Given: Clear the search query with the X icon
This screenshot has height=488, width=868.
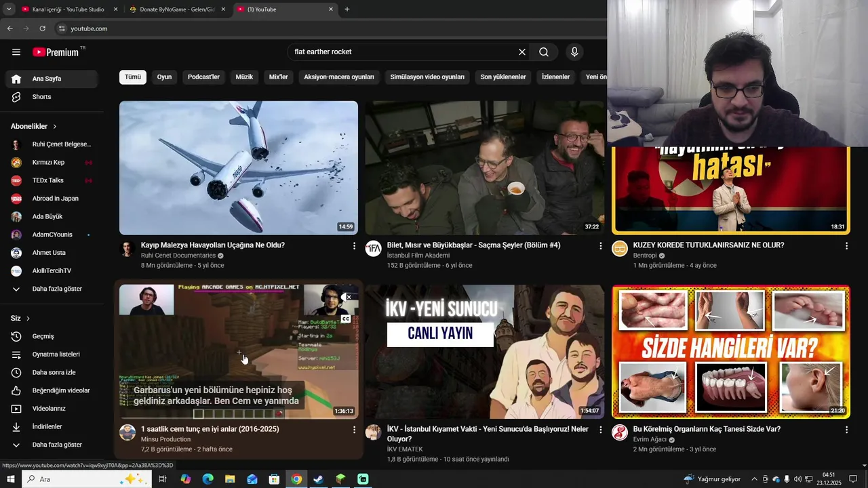Looking at the screenshot, I should (x=522, y=52).
